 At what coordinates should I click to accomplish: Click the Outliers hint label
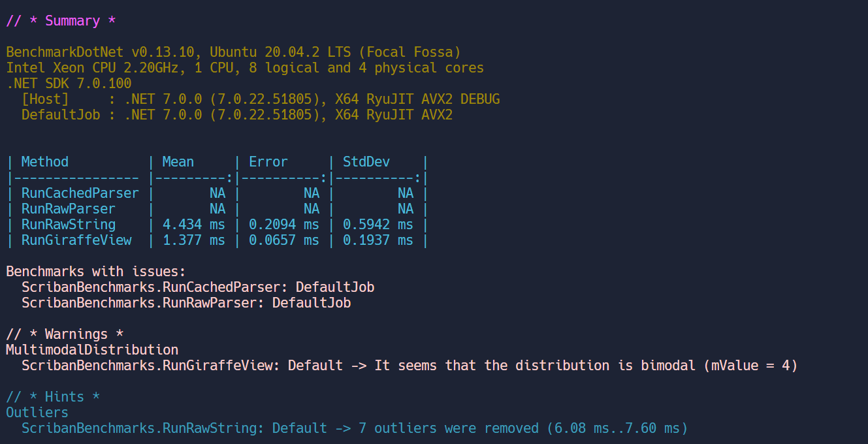click(37, 413)
